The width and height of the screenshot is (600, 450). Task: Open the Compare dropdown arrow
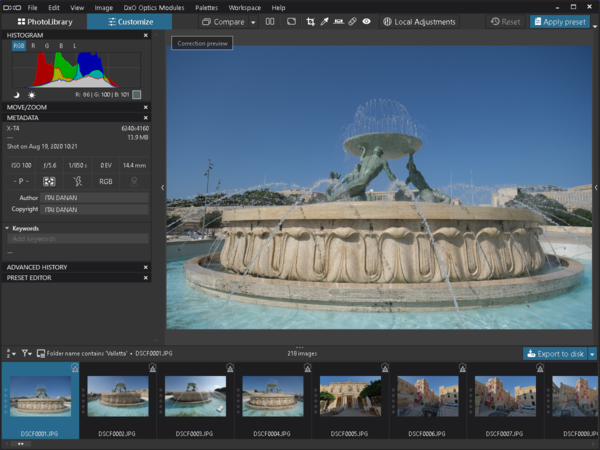coord(253,21)
